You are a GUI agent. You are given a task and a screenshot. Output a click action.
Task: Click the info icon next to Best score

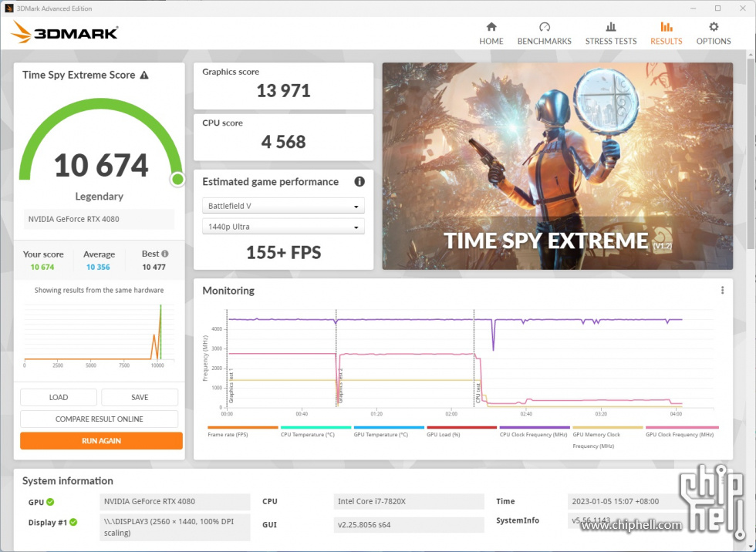165,254
